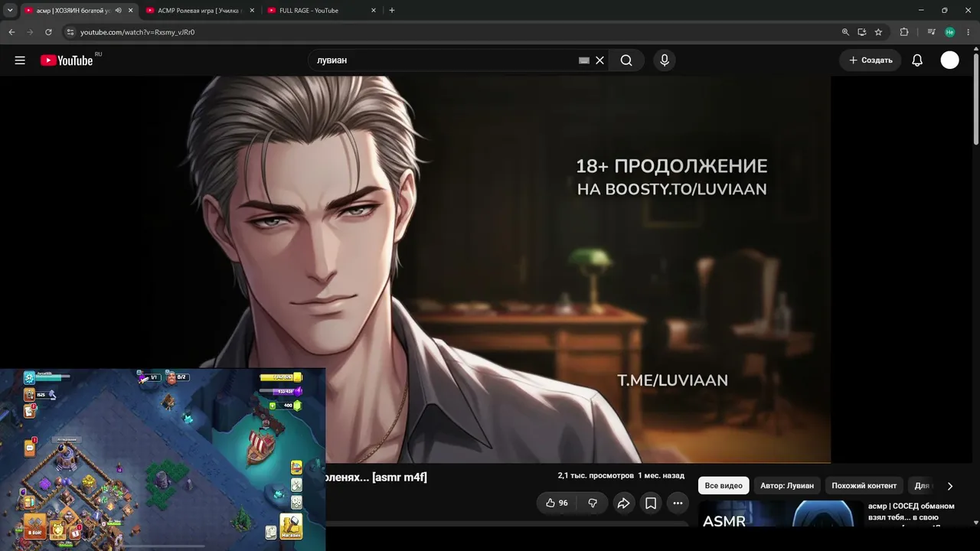Select the Автор: Лувиан filter chip

(x=787, y=486)
